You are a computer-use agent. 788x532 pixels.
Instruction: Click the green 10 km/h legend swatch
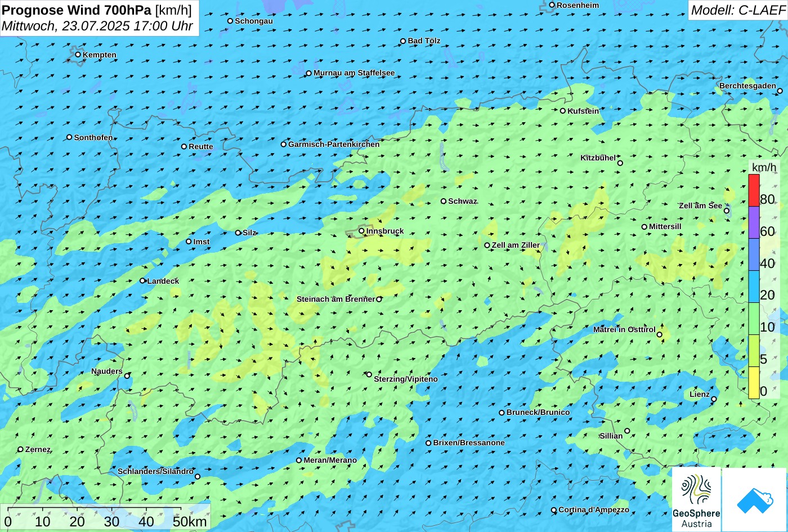[754, 319]
